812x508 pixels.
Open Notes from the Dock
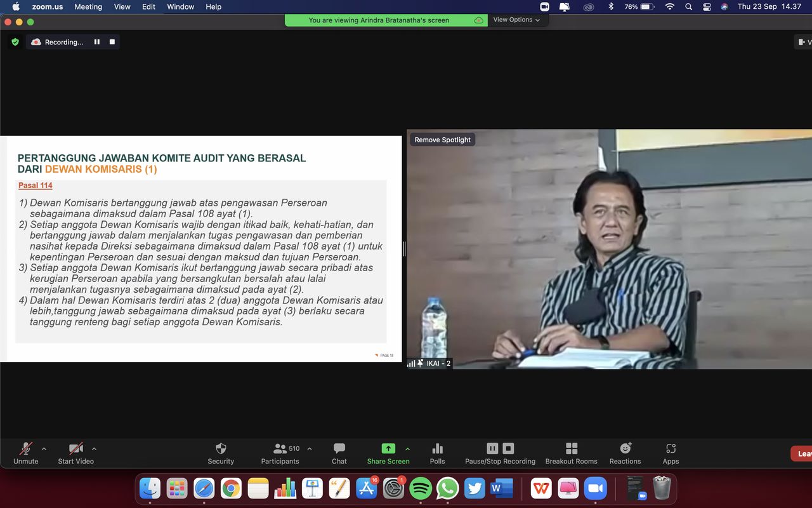click(x=258, y=488)
